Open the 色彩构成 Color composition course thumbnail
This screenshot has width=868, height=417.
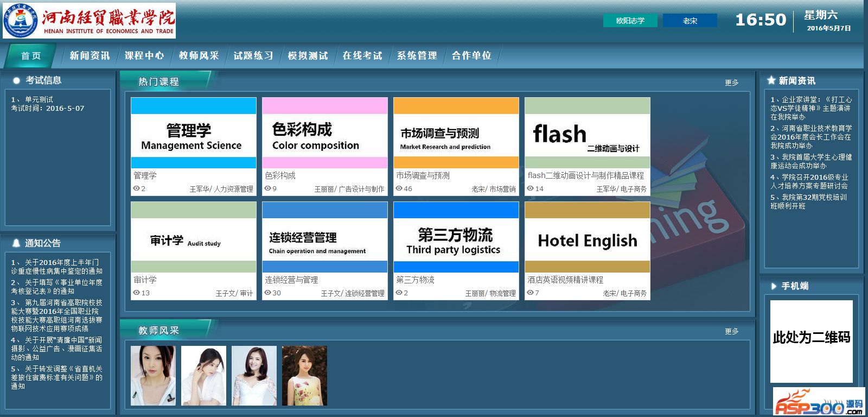coord(325,132)
